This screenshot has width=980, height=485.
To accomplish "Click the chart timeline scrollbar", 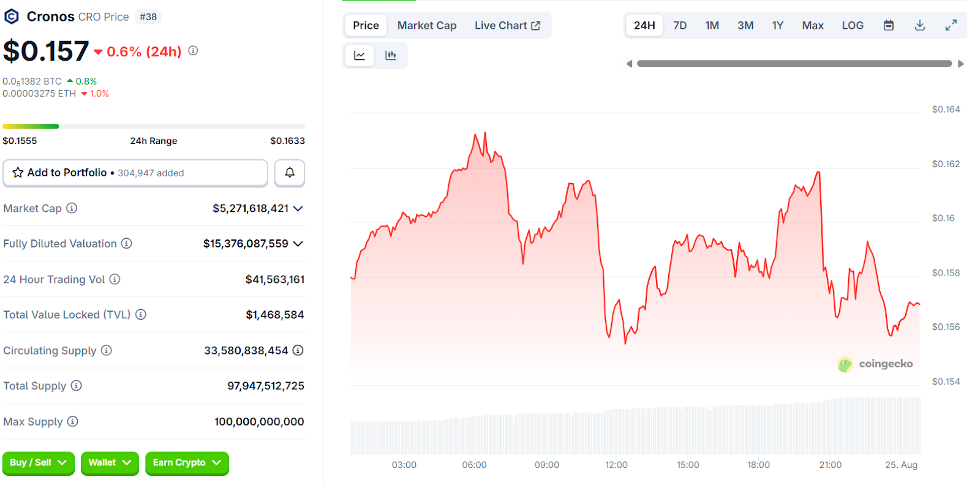I will (794, 64).
